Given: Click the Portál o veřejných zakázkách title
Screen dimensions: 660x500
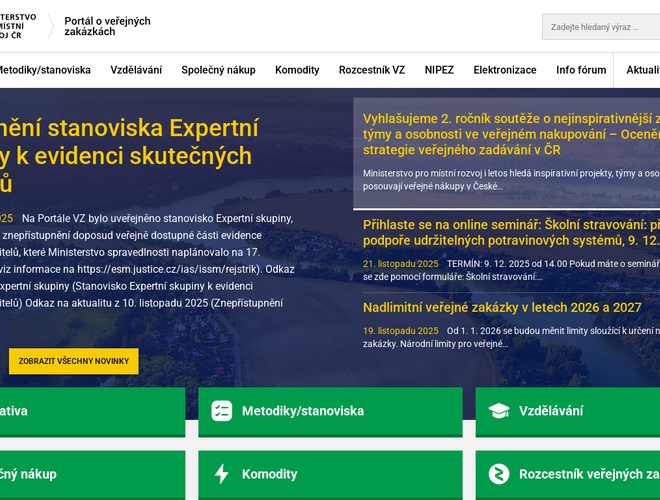Looking at the screenshot, I should pos(107,26).
